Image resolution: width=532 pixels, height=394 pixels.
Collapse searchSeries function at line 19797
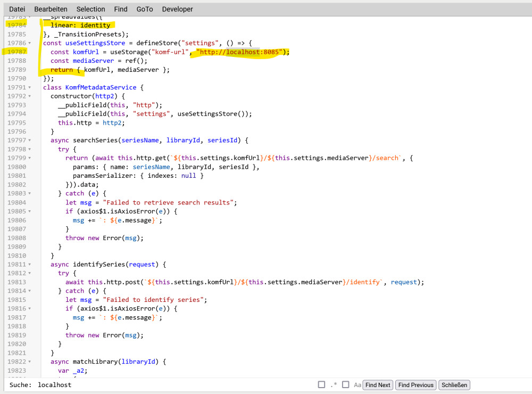point(29,140)
